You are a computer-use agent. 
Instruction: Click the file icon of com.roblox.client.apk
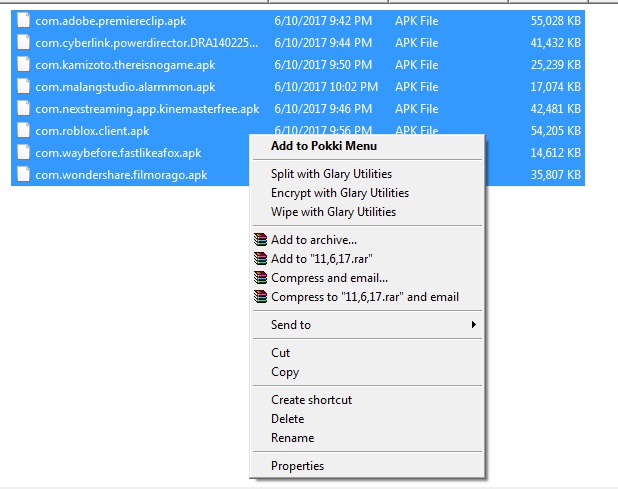pyautogui.click(x=24, y=130)
